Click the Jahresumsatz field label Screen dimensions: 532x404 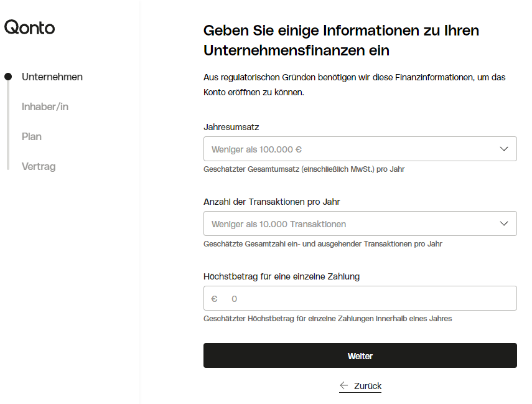click(231, 128)
